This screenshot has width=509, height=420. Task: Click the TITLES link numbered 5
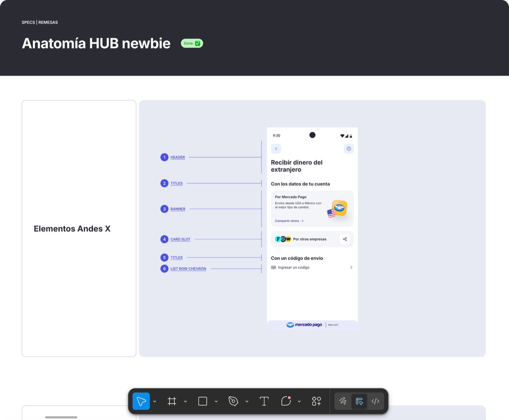coord(177,258)
